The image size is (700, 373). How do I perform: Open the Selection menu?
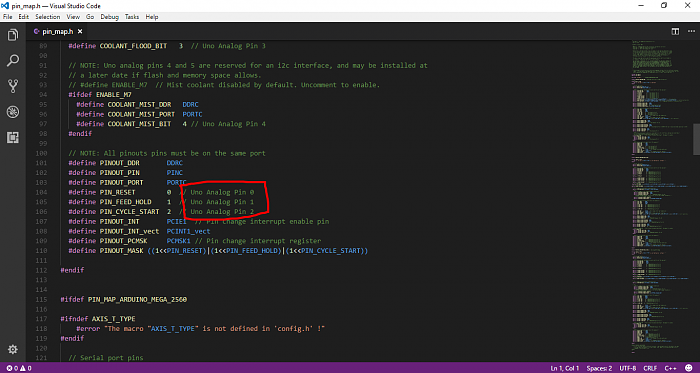(x=48, y=17)
